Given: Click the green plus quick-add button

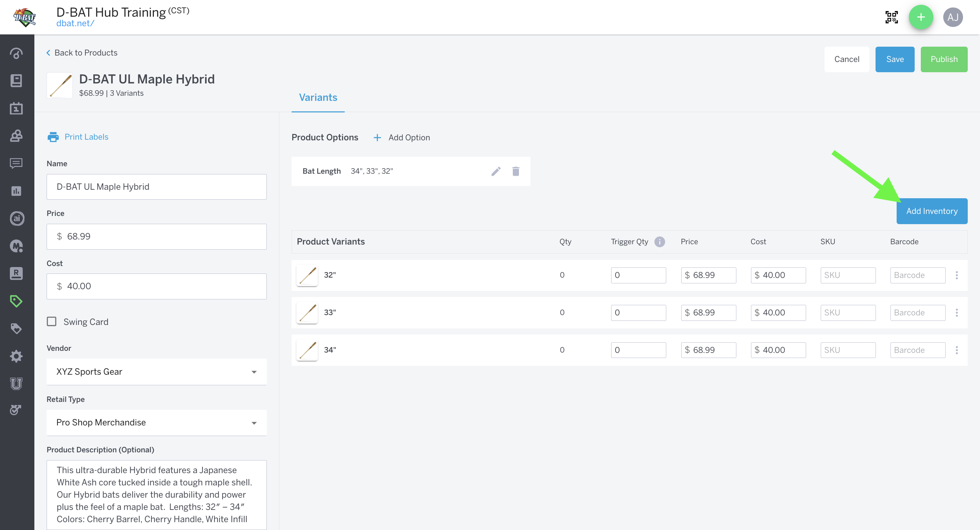Looking at the screenshot, I should click(x=921, y=17).
